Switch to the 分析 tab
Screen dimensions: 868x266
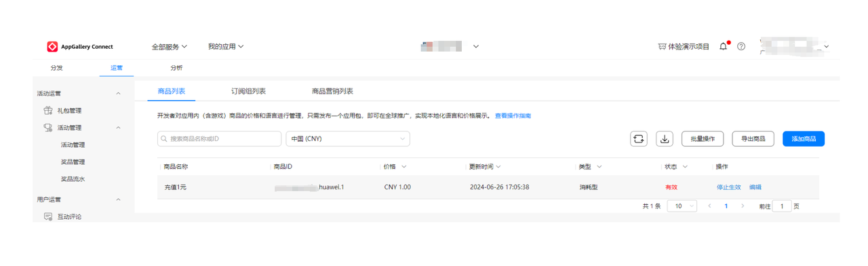(176, 68)
